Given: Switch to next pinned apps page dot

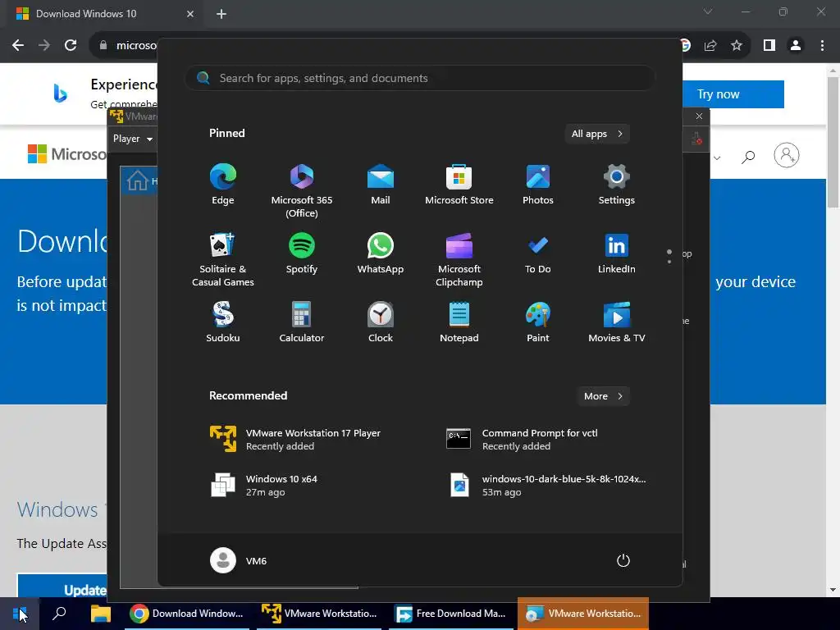Looking at the screenshot, I should pos(669,262).
